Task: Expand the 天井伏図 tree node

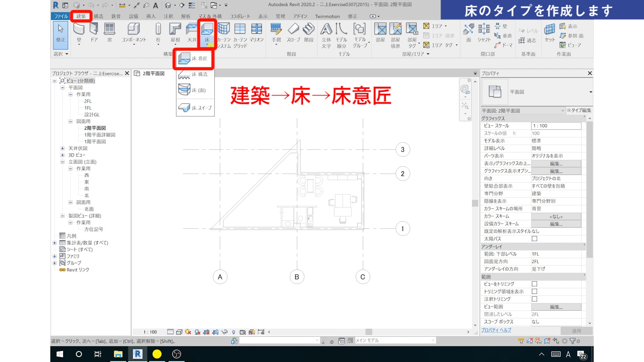Action: pyautogui.click(x=62, y=148)
